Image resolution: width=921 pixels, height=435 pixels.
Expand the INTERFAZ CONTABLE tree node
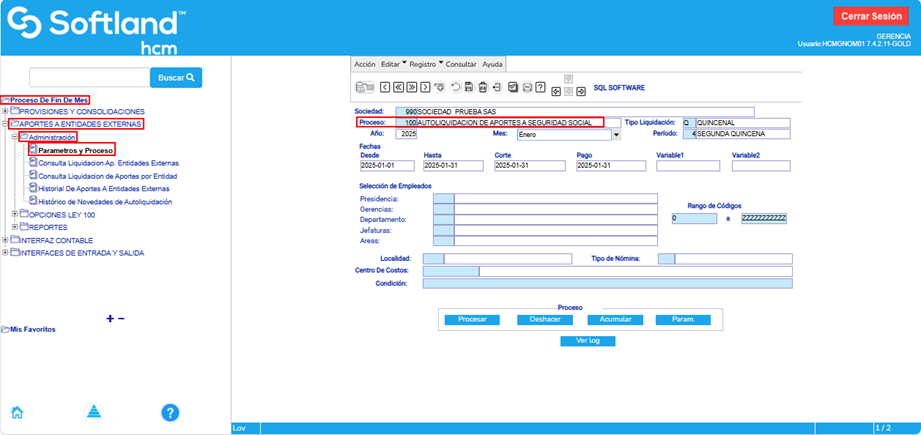(x=5, y=240)
